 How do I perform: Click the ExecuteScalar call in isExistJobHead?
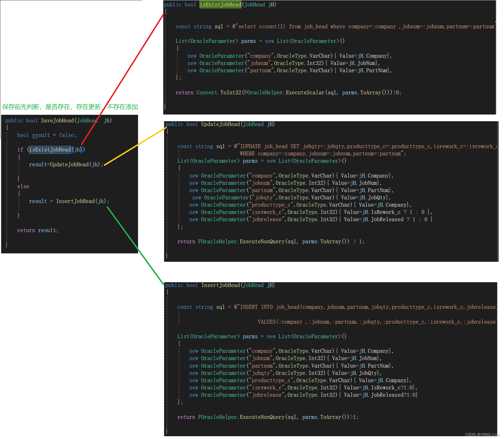pyautogui.click(x=305, y=93)
